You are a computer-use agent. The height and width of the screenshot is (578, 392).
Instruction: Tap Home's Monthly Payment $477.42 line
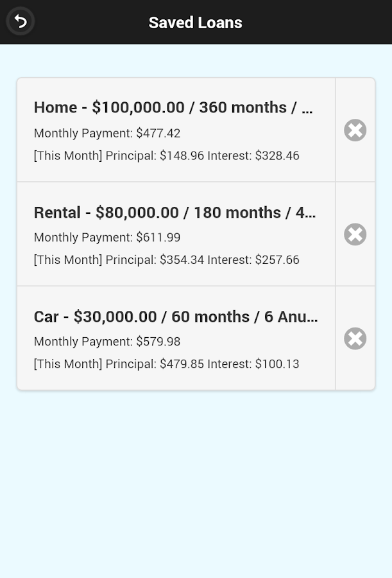(107, 133)
